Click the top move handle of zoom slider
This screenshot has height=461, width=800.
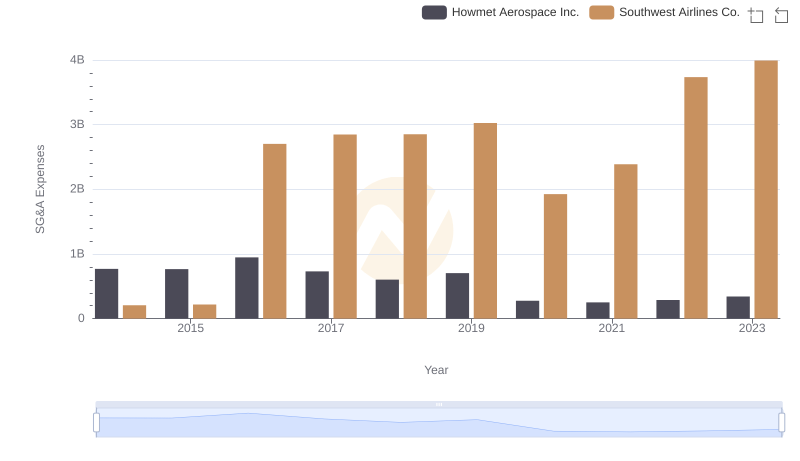[439, 404]
